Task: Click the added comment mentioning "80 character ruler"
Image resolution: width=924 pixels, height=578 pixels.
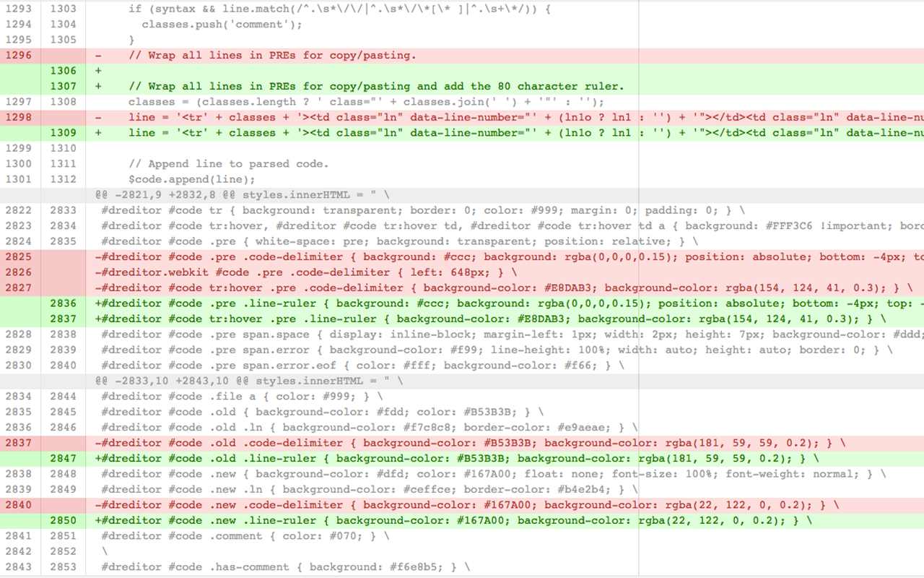Action: tap(376, 86)
